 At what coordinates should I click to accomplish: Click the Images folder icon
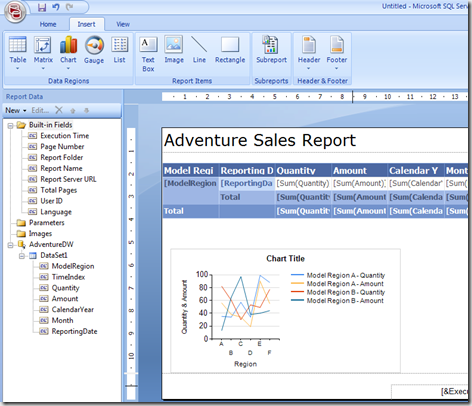[x=21, y=234]
